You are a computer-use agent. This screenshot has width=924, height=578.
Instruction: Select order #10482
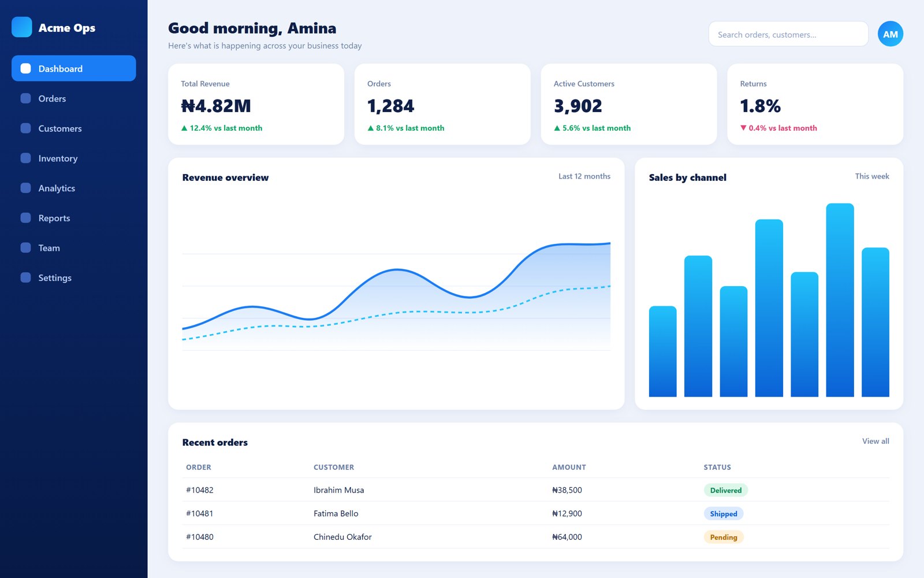pyautogui.click(x=200, y=490)
